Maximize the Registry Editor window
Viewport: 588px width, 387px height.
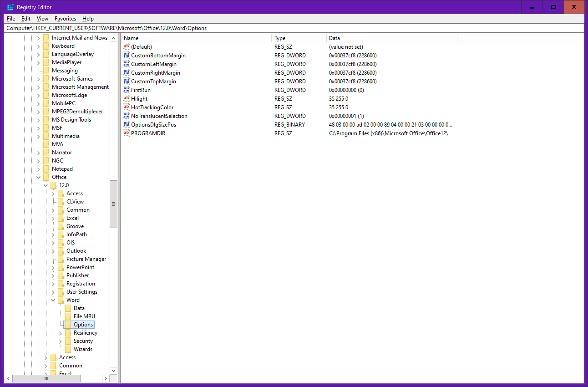(x=553, y=7)
